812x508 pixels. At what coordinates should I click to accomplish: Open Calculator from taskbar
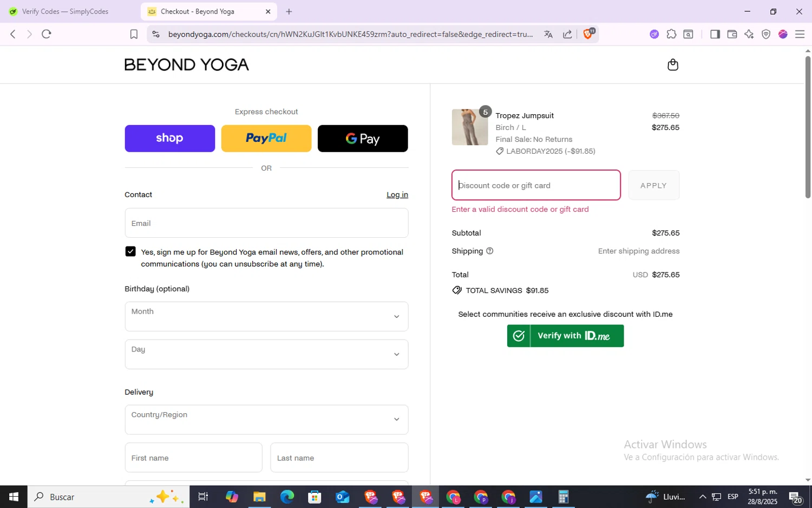click(564, 497)
